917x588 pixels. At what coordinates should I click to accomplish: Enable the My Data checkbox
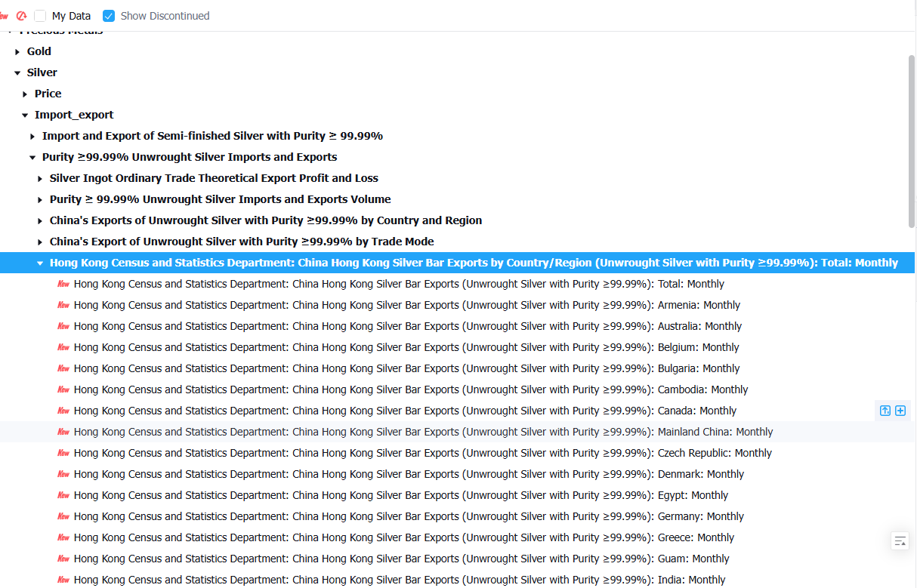[x=40, y=16]
